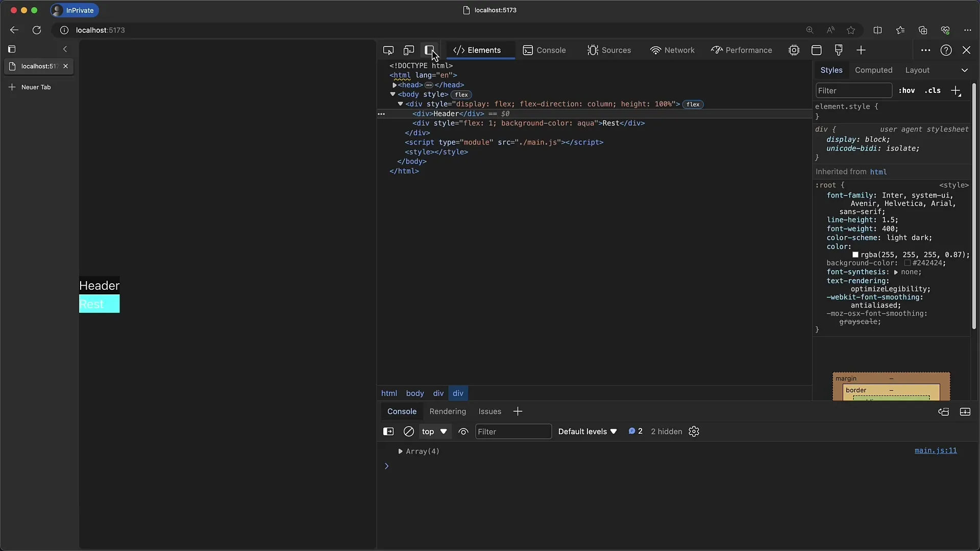
Task: Toggle visibility of 2 hidden messages
Action: click(666, 431)
